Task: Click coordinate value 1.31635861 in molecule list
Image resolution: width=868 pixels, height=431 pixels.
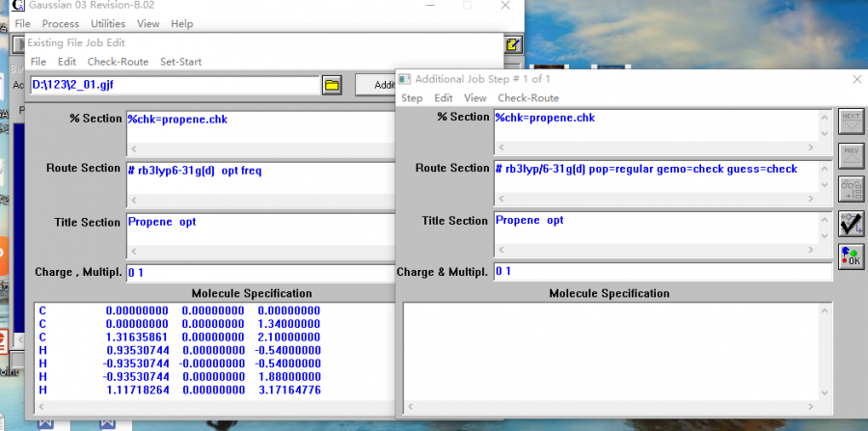Action: point(137,337)
